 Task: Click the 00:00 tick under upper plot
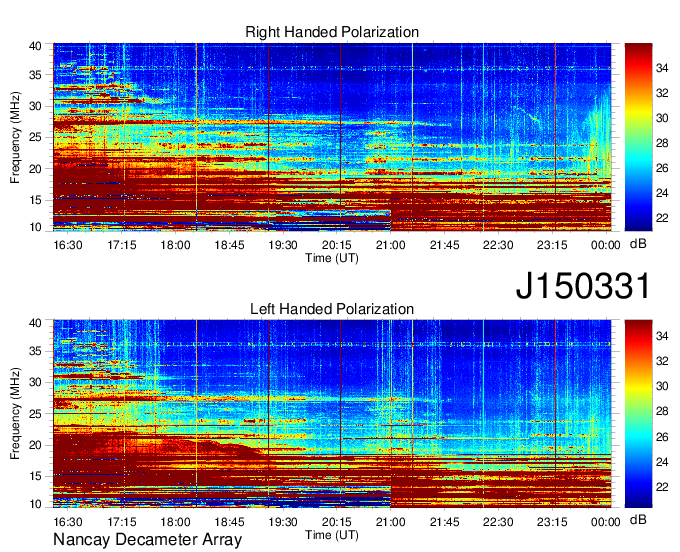(605, 245)
